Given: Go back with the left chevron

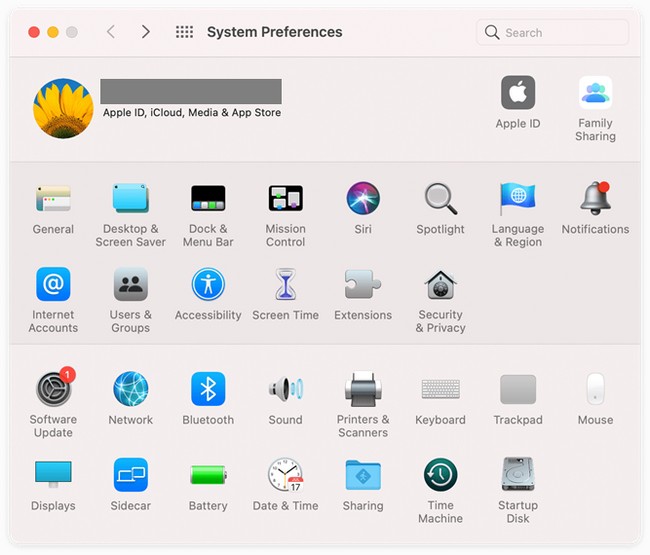Looking at the screenshot, I should click(111, 32).
